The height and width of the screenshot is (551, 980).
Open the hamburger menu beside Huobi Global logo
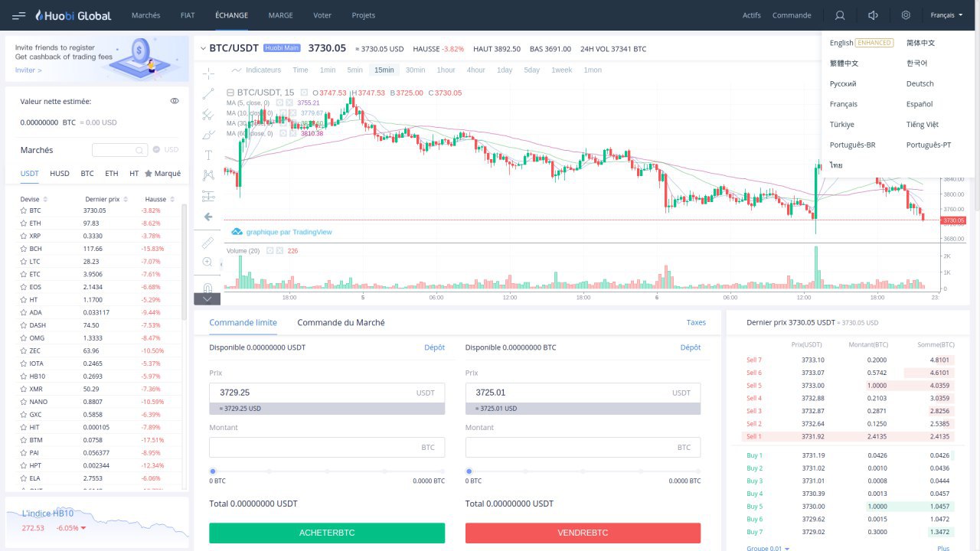19,15
